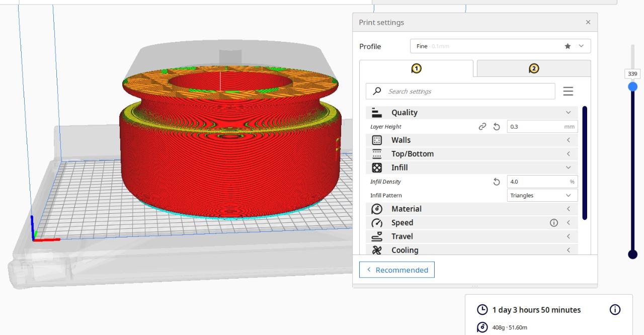This screenshot has height=335, width=644.
Task: Click the print time info icon
Action: point(614,309)
